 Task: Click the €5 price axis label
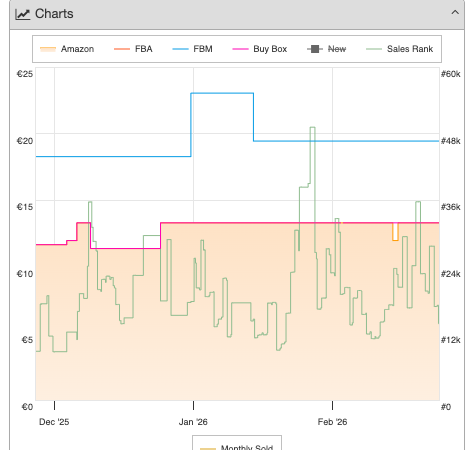pos(27,340)
